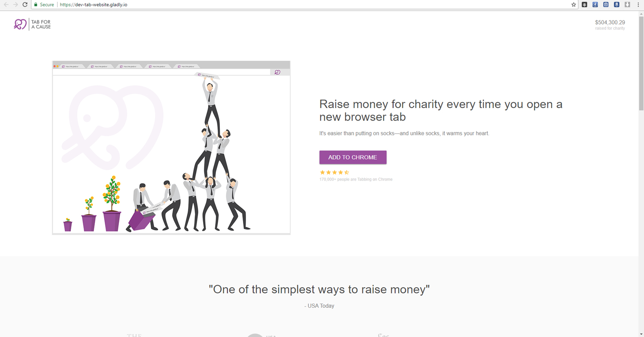Viewport: 644px width, 337px height.
Task: Open Chrome's three-dot menu
Action: (638, 5)
